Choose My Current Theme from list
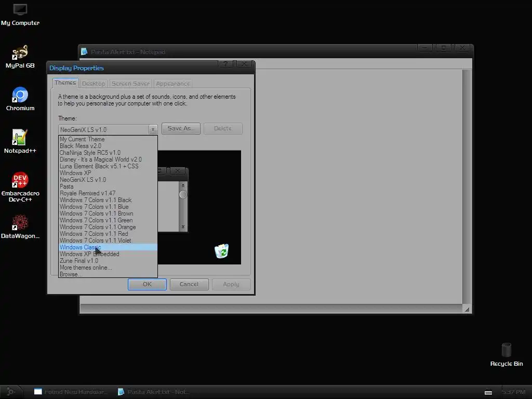Viewport: 532px width, 399px height. (108, 139)
